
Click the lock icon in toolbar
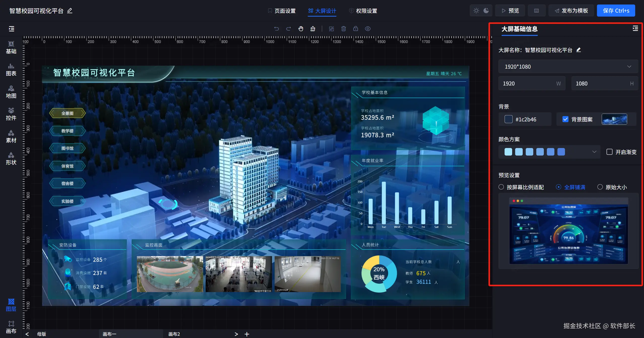tap(356, 29)
